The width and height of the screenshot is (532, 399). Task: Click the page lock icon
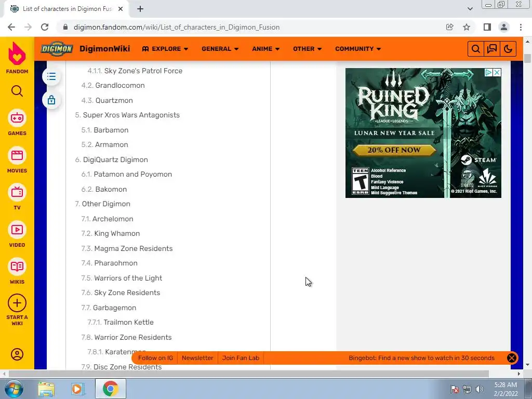pyautogui.click(x=51, y=100)
